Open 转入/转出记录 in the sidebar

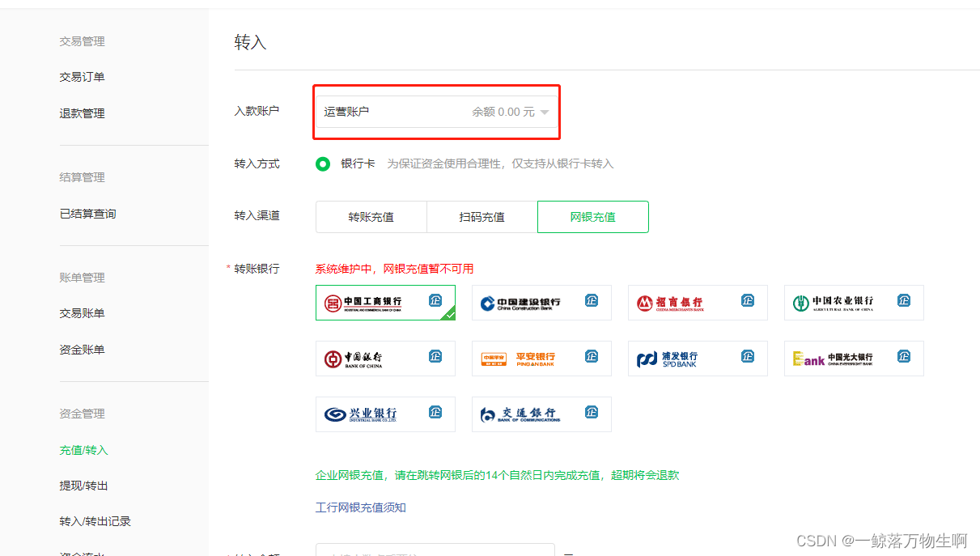95,521
